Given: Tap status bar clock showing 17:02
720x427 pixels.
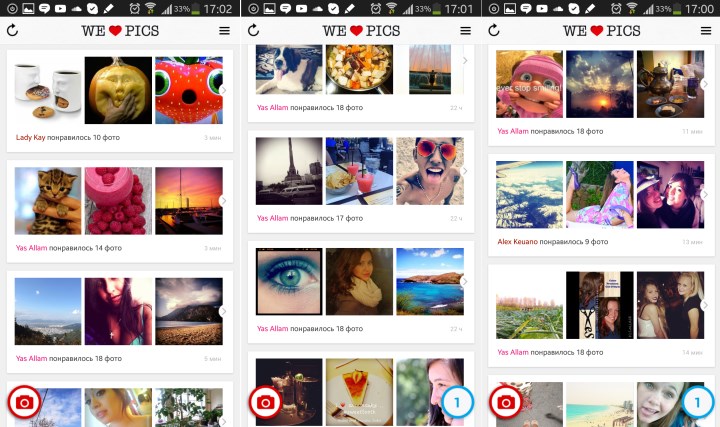Looking at the screenshot, I should click(218, 9).
